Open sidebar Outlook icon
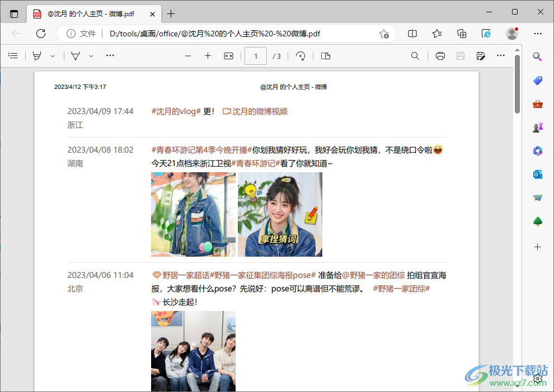Screen dimensions: 554x392 tap(537, 174)
